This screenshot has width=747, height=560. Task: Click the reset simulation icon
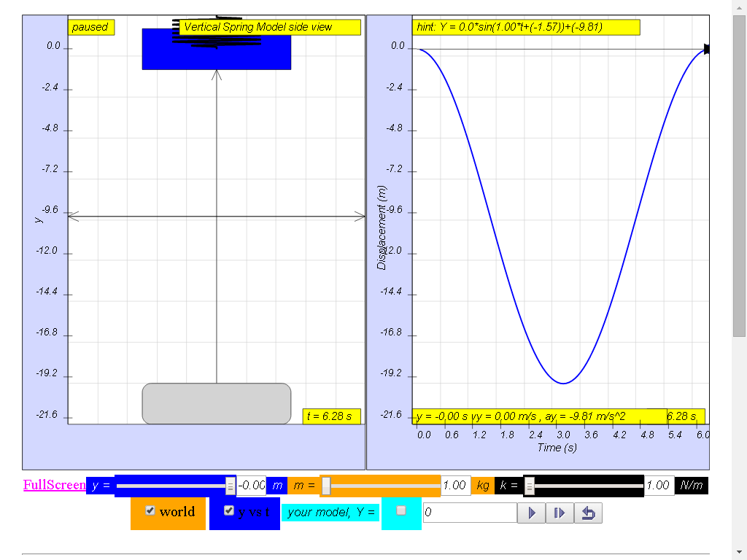(589, 513)
